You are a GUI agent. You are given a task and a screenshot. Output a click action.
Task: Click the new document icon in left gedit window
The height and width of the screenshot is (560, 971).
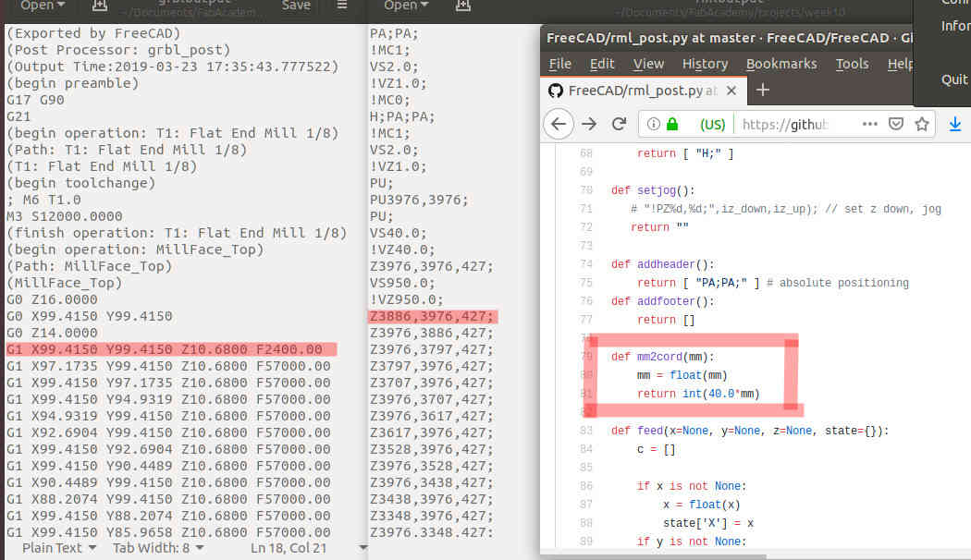click(100, 6)
